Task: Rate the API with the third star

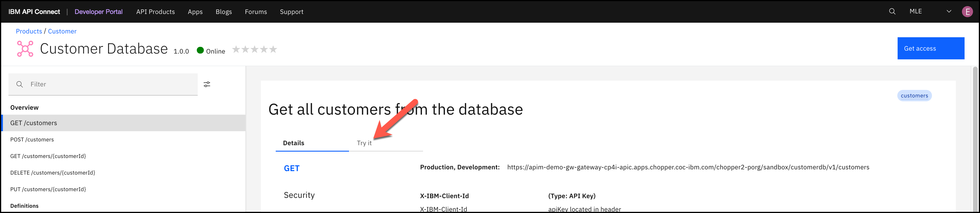Action: (x=254, y=49)
